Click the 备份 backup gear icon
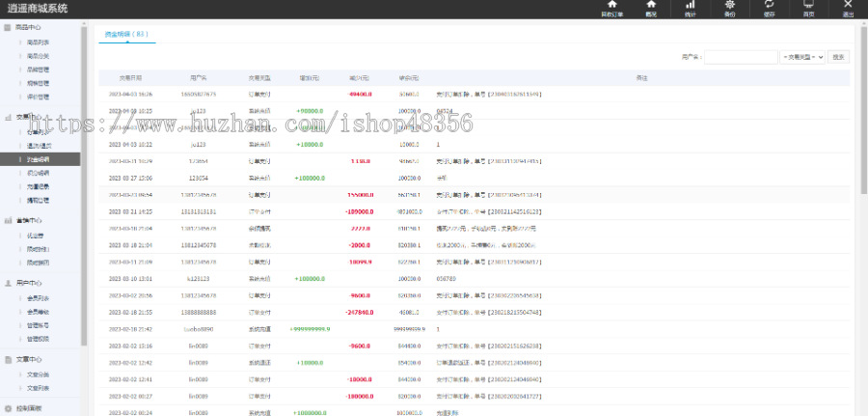 tap(730, 4)
